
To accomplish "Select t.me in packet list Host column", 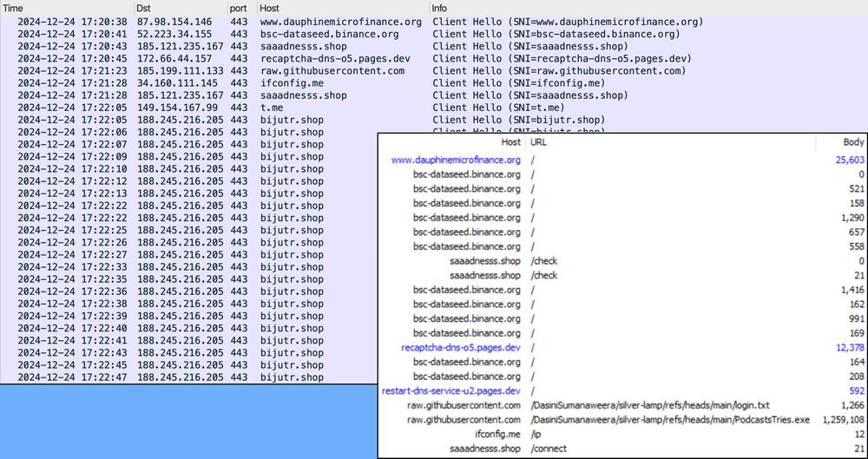I will [271, 108].
